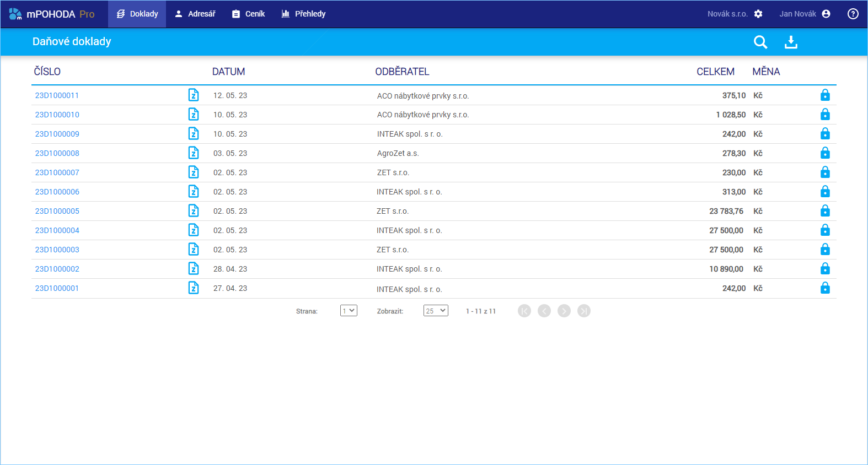
Task: Open the Adresář menu
Action: coord(195,14)
